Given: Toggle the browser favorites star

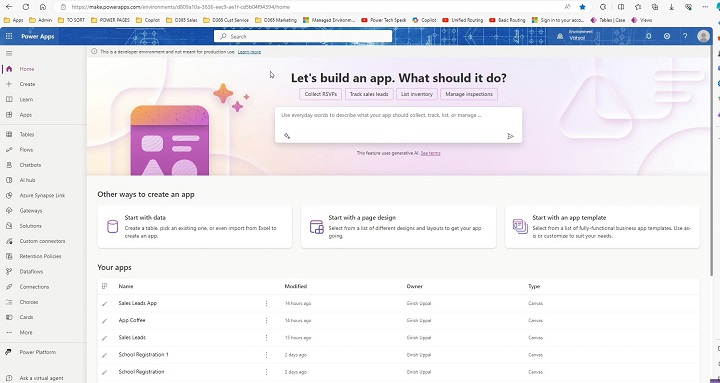Looking at the screenshot, I should (582, 7).
